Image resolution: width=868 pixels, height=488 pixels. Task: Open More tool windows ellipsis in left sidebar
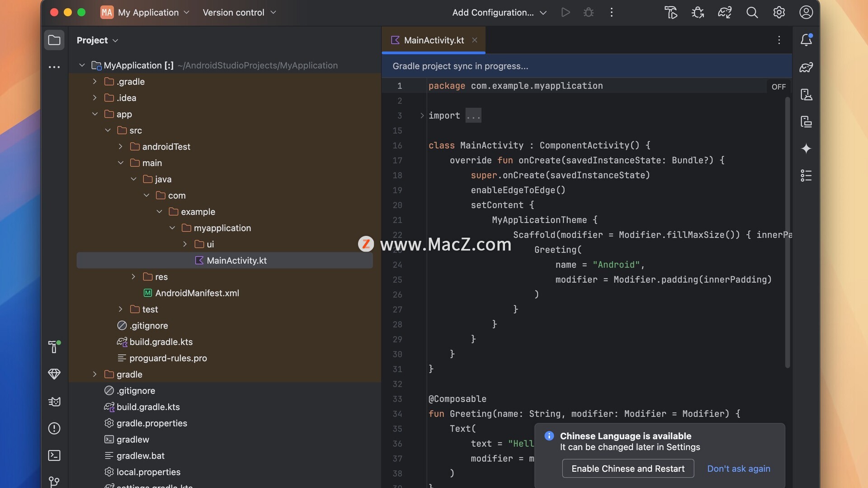pos(54,67)
